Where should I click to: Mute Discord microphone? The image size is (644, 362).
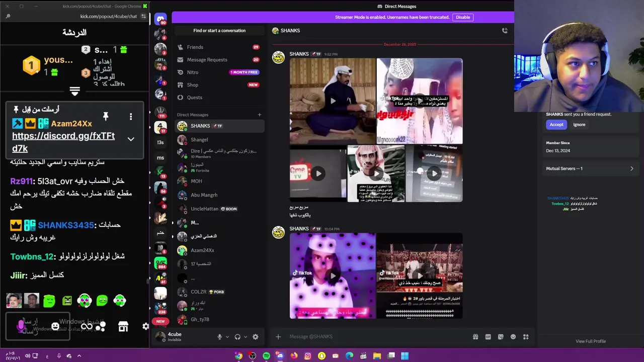tap(219, 337)
